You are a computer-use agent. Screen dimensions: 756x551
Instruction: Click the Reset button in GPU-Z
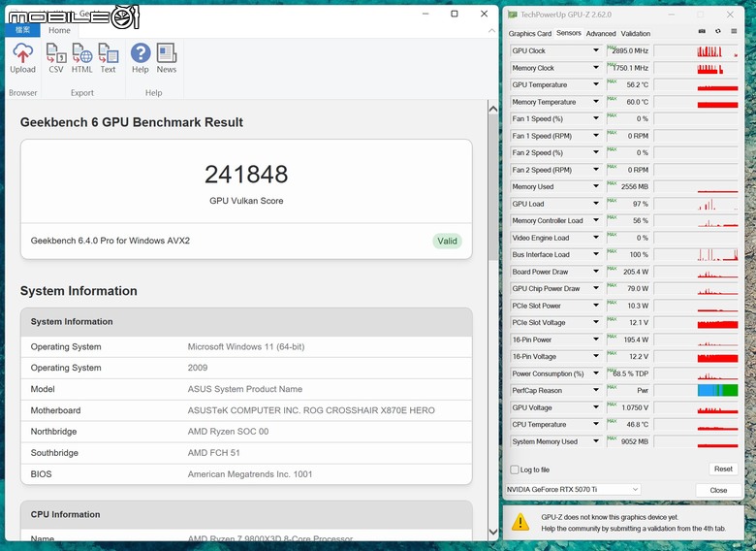723,469
